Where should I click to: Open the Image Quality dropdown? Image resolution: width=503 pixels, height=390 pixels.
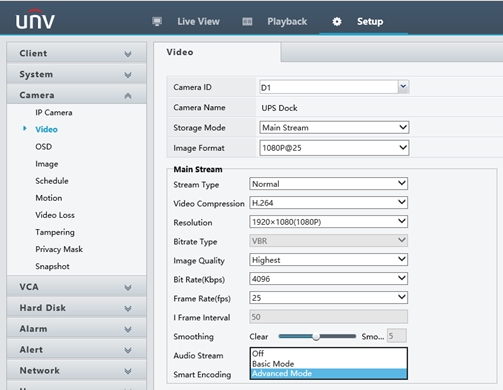click(328, 260)
